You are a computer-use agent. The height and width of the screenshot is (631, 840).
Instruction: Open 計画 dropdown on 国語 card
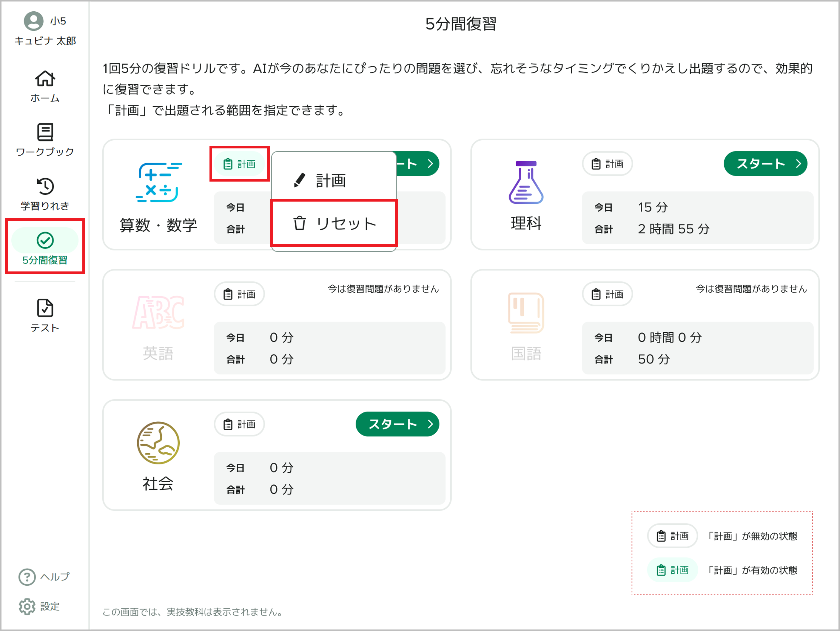(x=607, y=294)
